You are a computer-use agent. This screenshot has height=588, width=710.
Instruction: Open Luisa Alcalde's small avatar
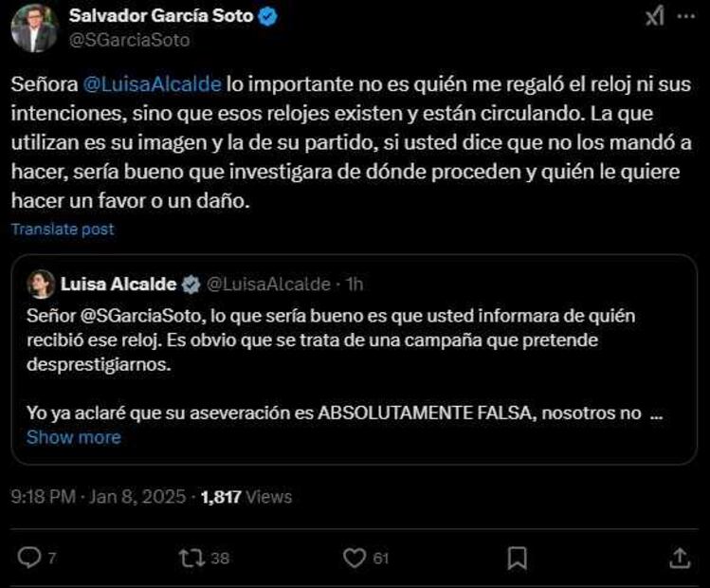tap(40, 284)
